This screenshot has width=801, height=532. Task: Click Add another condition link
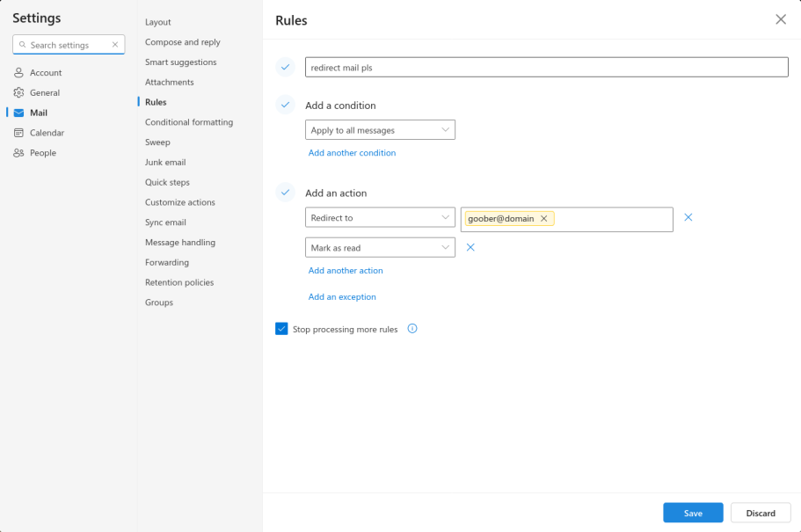pos(352,153)
